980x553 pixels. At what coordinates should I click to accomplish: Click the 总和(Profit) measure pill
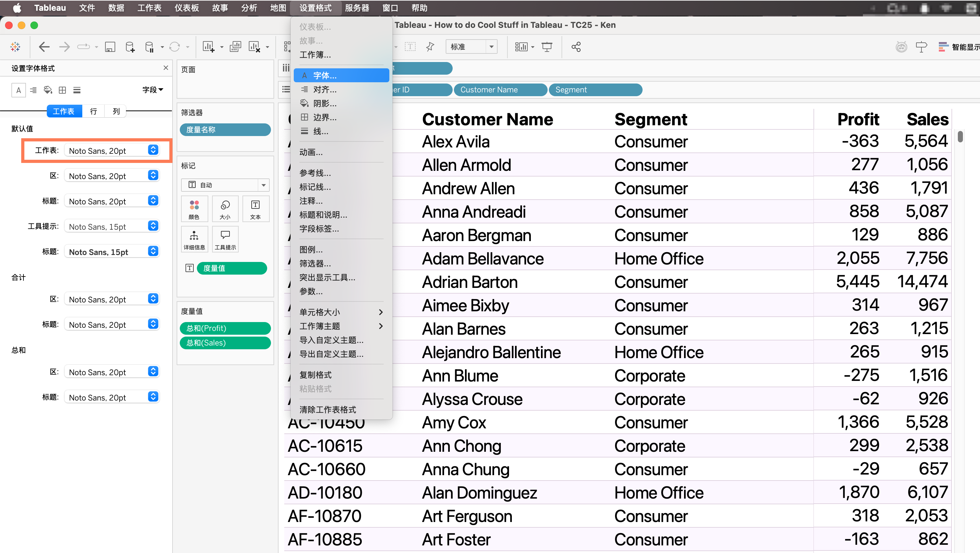(225, 328)
